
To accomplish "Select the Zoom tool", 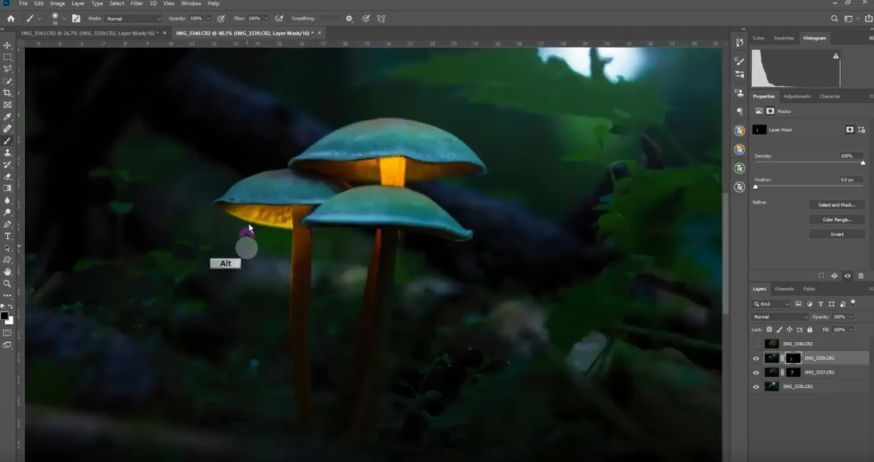I will click(x=7, y=284).
